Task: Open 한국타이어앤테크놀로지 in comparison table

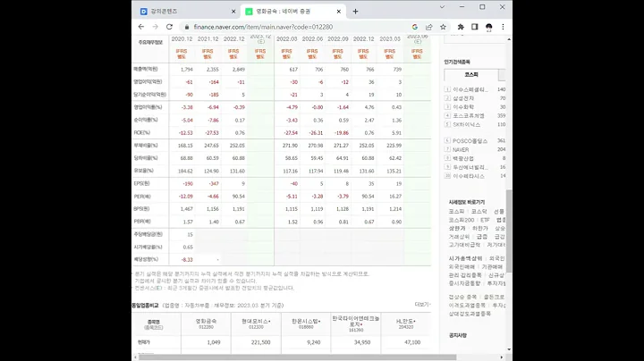Action: (x=356, y=321)
